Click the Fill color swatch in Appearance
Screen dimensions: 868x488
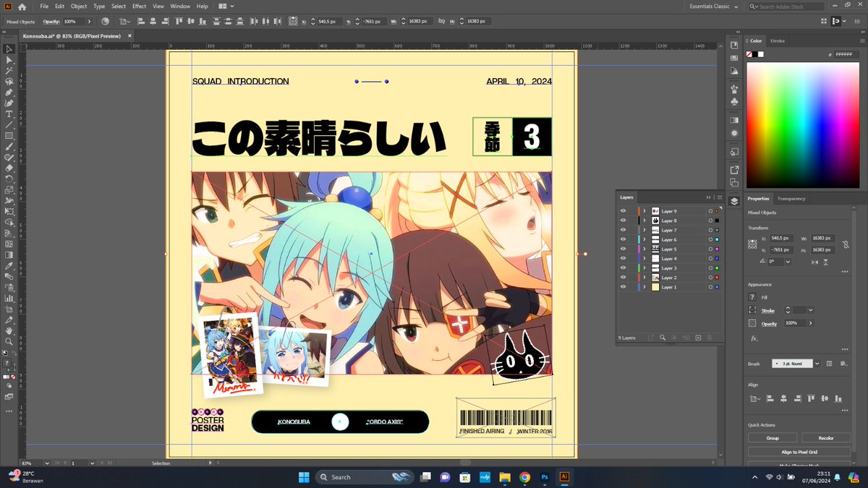point(752,297)
